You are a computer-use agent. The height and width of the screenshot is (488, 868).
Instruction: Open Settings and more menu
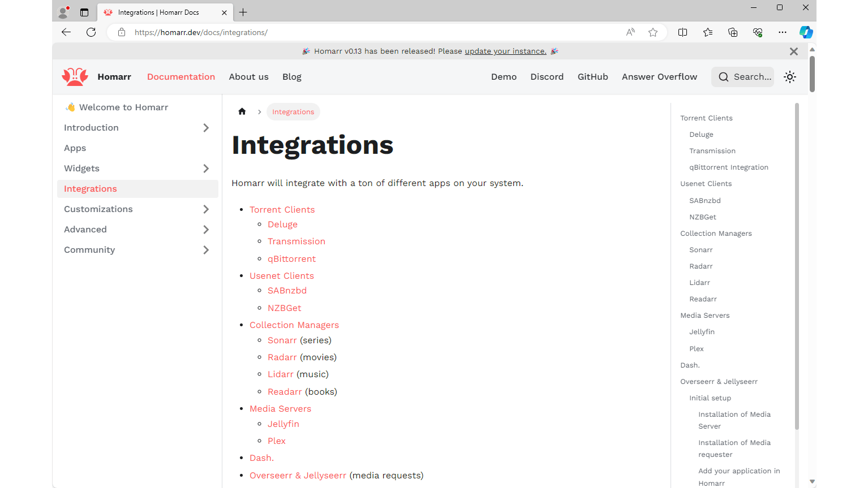coord(783,32)
